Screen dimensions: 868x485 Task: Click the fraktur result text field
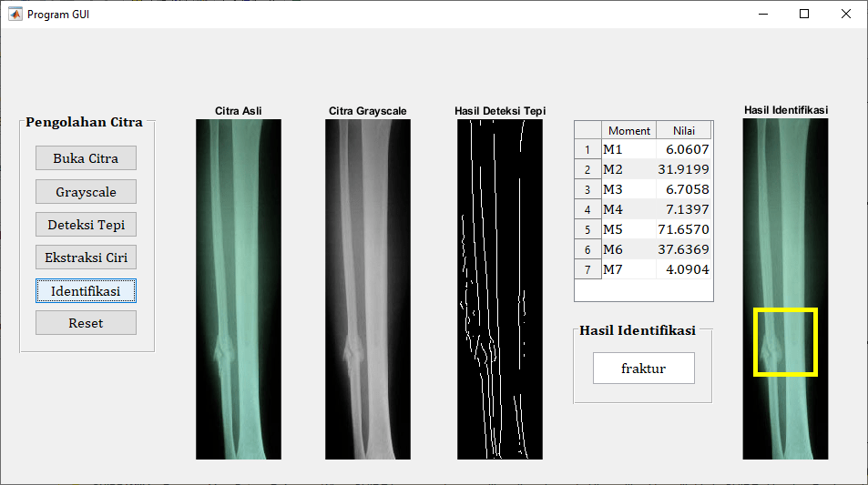tap(643, 369)
